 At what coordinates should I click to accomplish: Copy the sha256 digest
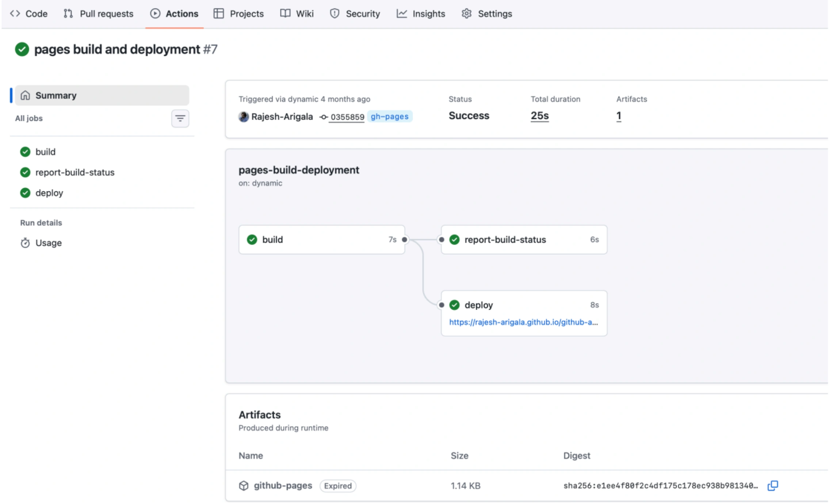coord(773,485)
